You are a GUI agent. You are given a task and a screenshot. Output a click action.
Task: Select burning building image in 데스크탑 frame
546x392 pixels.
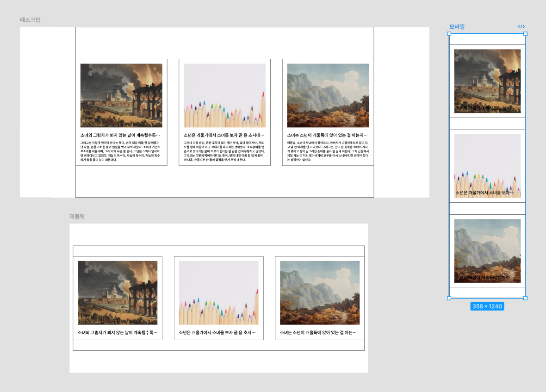pyautogui.click(x=121, y=95)
